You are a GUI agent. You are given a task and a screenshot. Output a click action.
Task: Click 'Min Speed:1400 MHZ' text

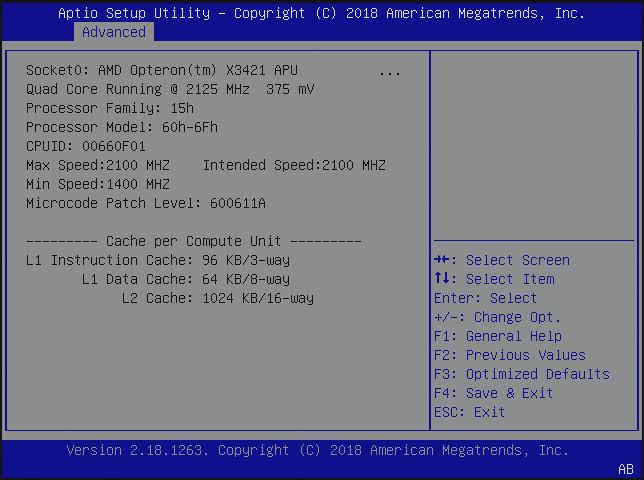point(98,184)
